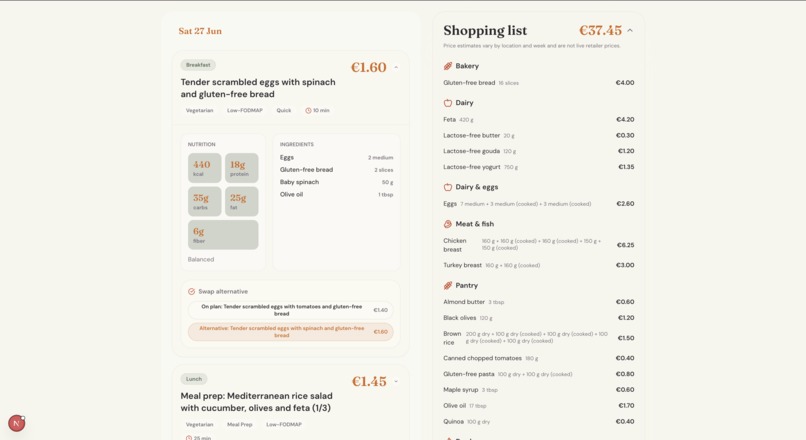Click the Shopping list heading

(x=485, y=30)
